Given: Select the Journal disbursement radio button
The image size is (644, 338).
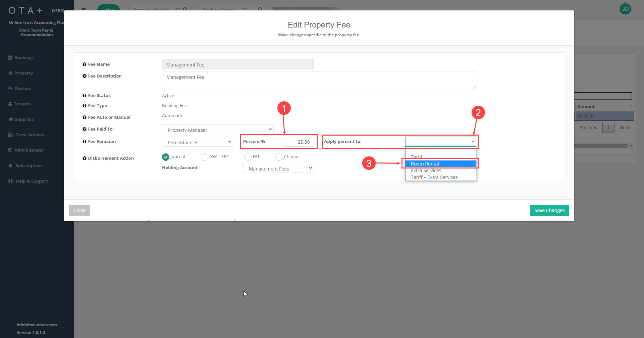Looking at the screenshot, I should [166, 157].
